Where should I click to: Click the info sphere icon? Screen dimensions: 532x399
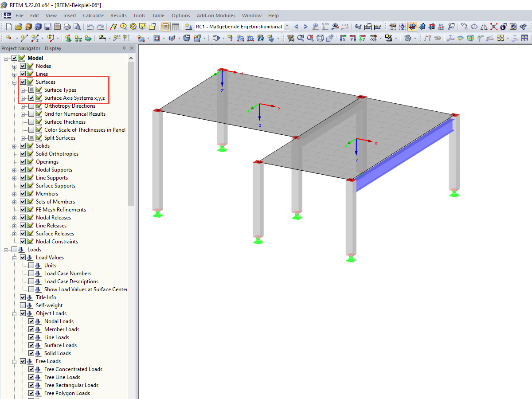click(503, 27)
